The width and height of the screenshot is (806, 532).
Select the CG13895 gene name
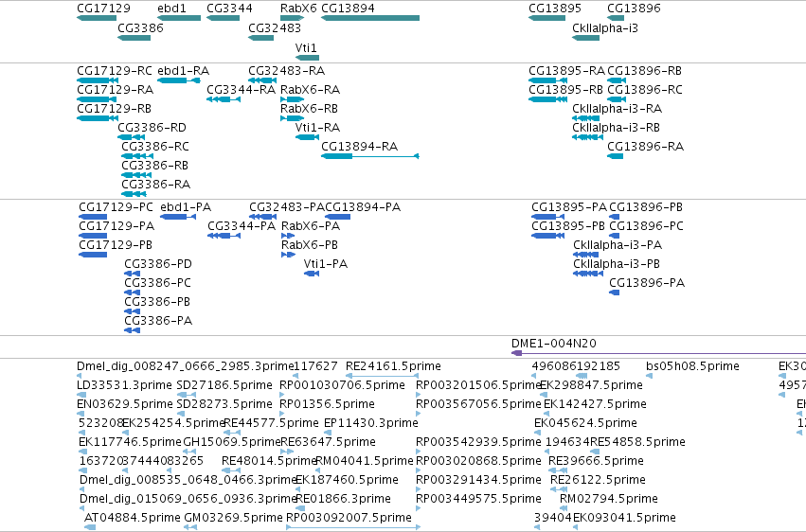click(555, 9)
